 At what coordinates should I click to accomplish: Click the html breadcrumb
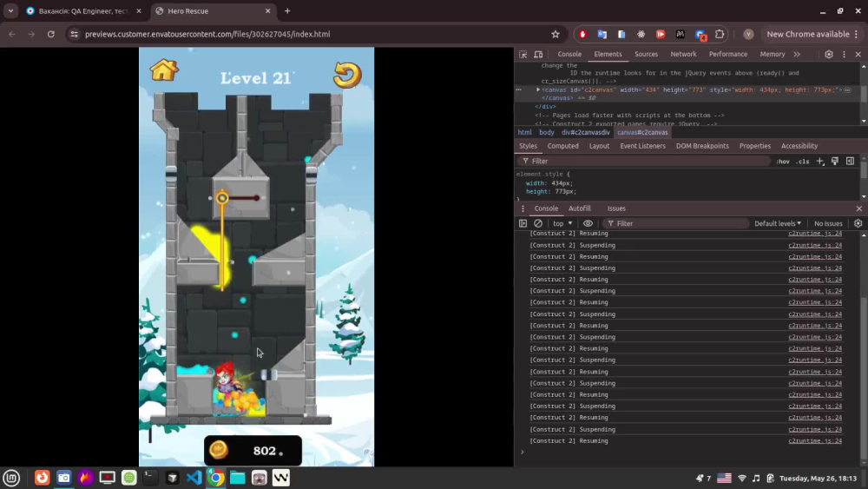(x=525, y=132)
